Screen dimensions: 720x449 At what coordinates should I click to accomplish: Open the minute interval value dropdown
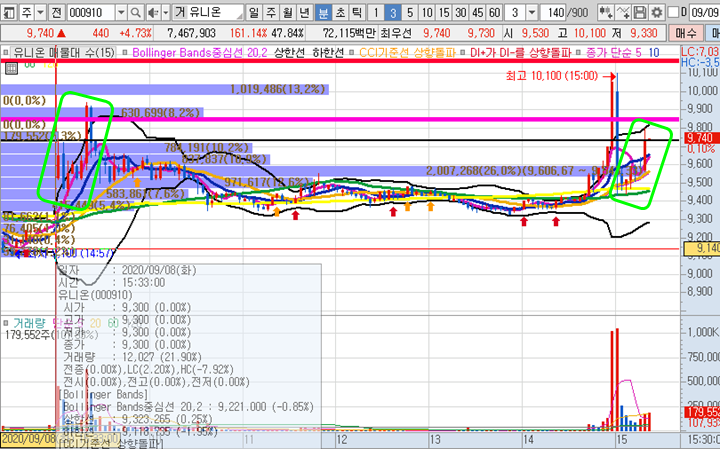point(532,12)
